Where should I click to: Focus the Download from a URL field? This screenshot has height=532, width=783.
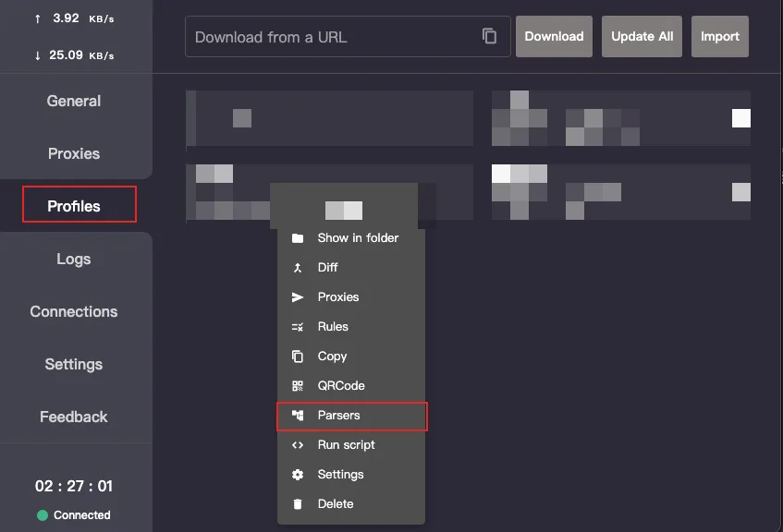348,36
